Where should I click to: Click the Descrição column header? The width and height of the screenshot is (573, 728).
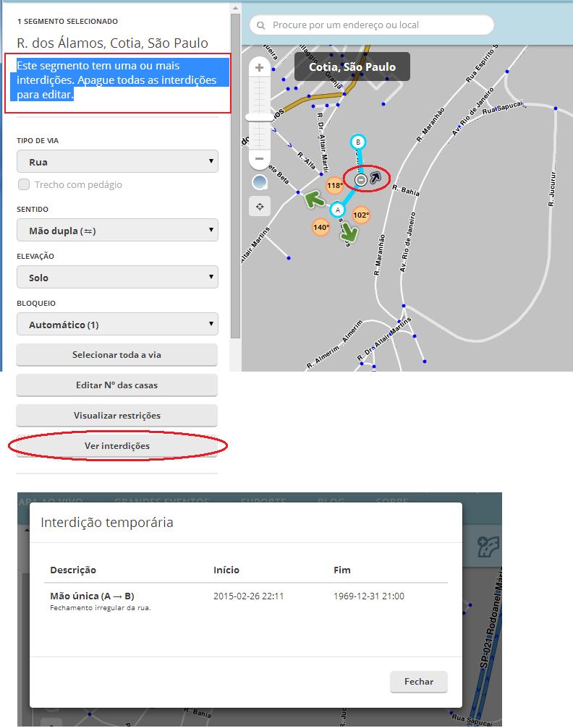(x=73, y=570)
